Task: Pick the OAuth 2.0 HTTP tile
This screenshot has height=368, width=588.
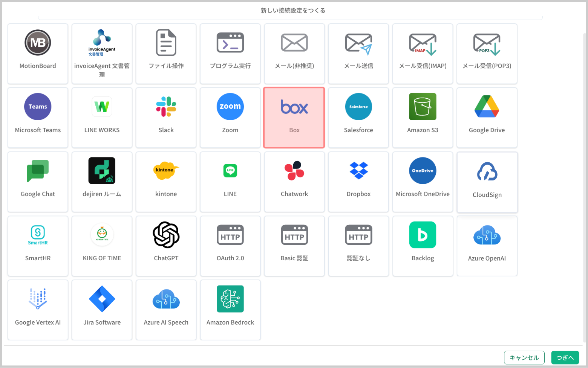Action: [x=230, y=246]
